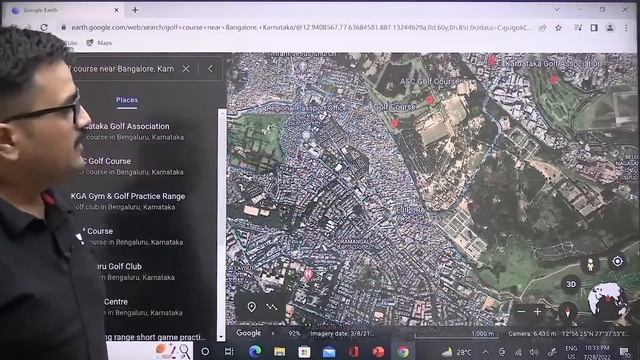Click the Chrome taskbar icon
Image resolution: width=640 pixels, height=360 pixels.
[x=403, y=351]
